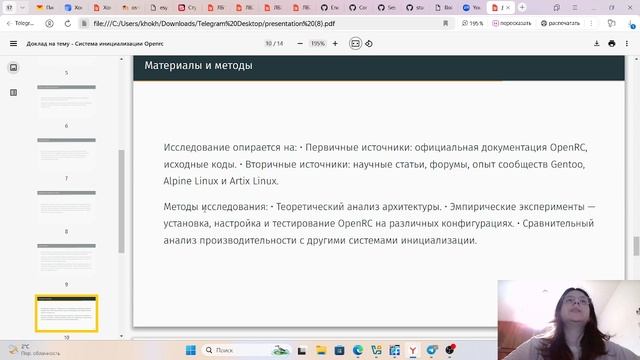640x360 pixels.
Task: Open the tab counter showing 17
Action: [9, 7]
